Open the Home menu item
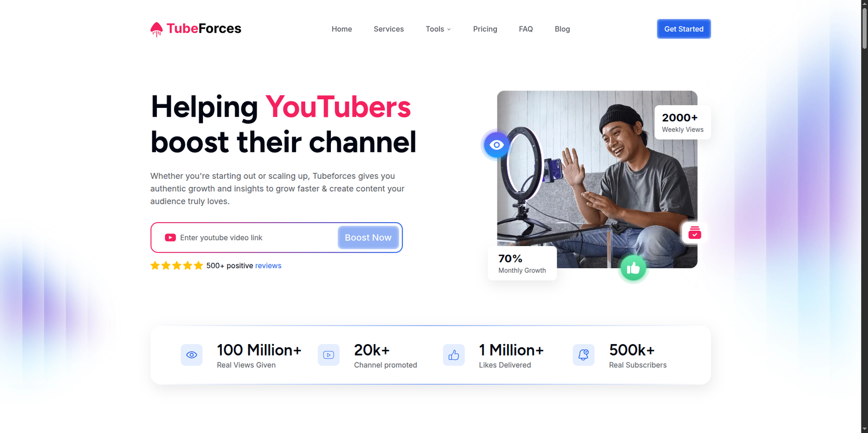868x433 pixels. point(342,29)
